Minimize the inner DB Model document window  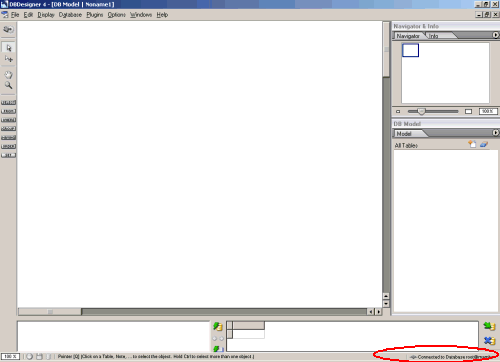point(479,15)
